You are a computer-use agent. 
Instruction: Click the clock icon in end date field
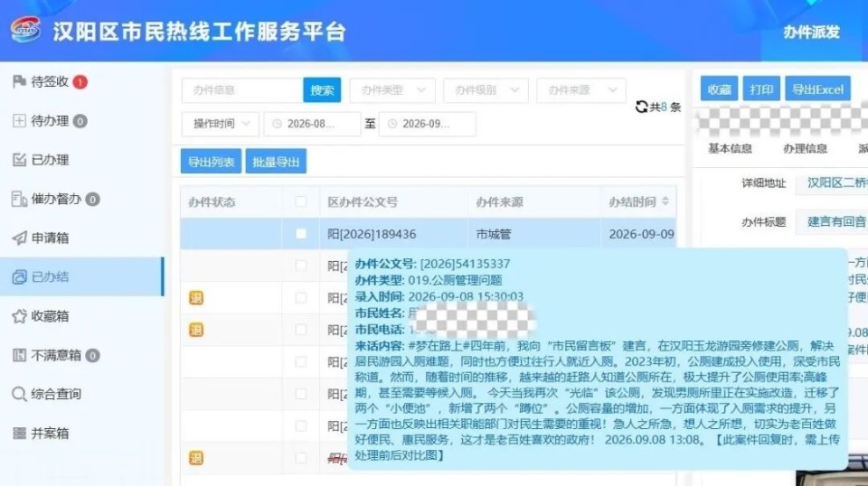click(x=392, y=124)
